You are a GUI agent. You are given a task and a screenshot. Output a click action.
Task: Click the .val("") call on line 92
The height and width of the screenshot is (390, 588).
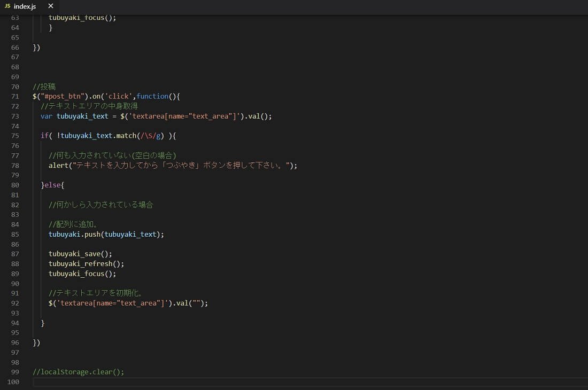pos(189,303)
